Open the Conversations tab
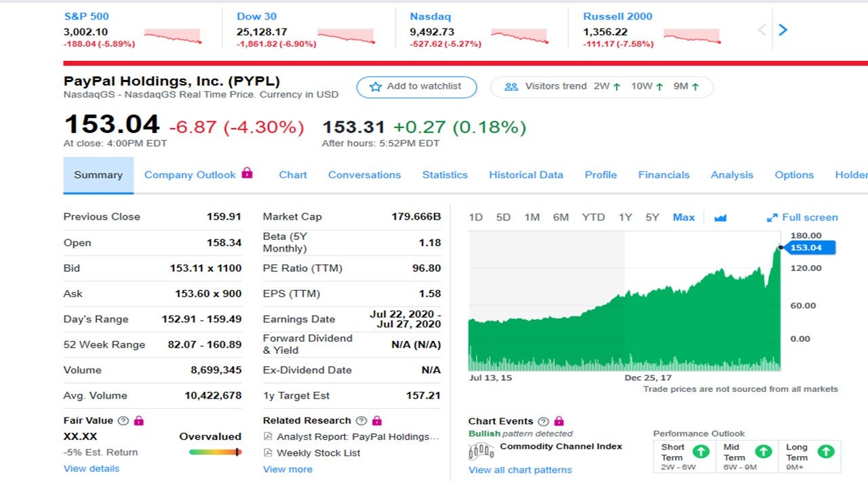Image resolution: width=868 pixels, height=488 pixels. [x=365, y=175]
